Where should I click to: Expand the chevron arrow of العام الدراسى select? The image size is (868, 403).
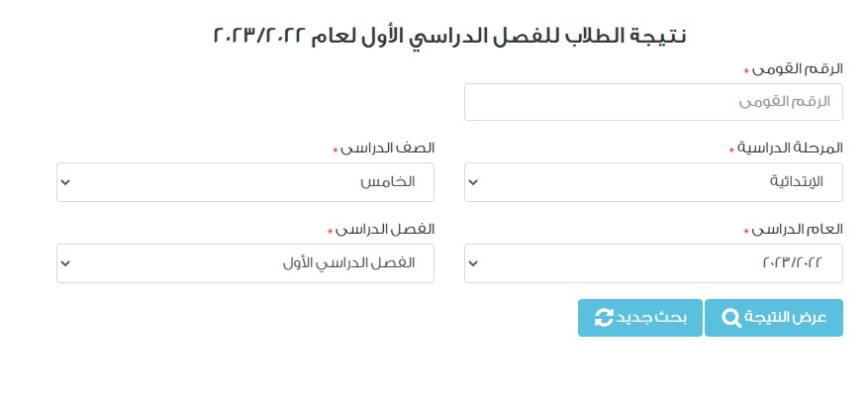472,264
